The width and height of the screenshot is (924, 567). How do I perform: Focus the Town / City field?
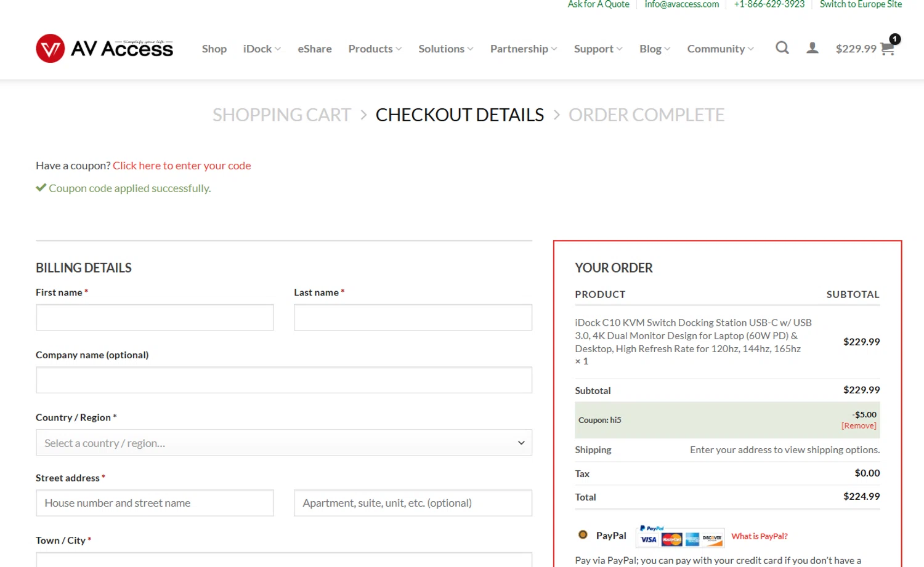pyautogui.click(x=284, y=560)
